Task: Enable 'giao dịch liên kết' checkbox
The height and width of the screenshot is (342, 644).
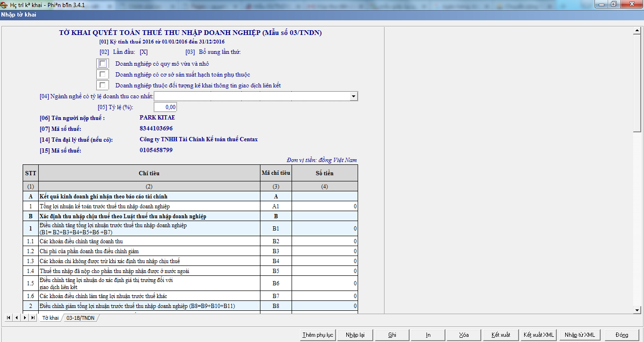Action: click(102, 85)
